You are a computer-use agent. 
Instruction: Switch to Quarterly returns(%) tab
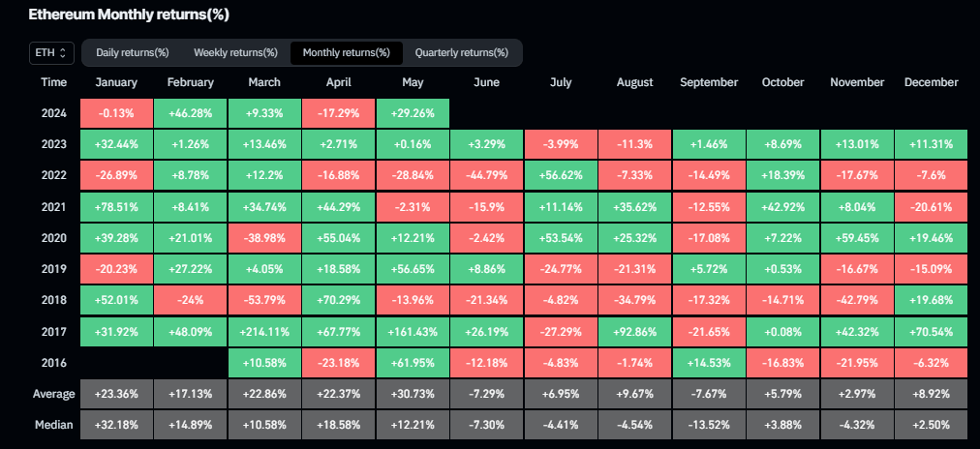(461, 52)
